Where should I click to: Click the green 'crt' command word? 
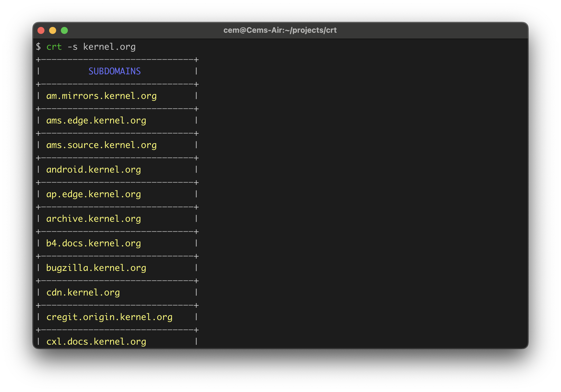[54, 47]
